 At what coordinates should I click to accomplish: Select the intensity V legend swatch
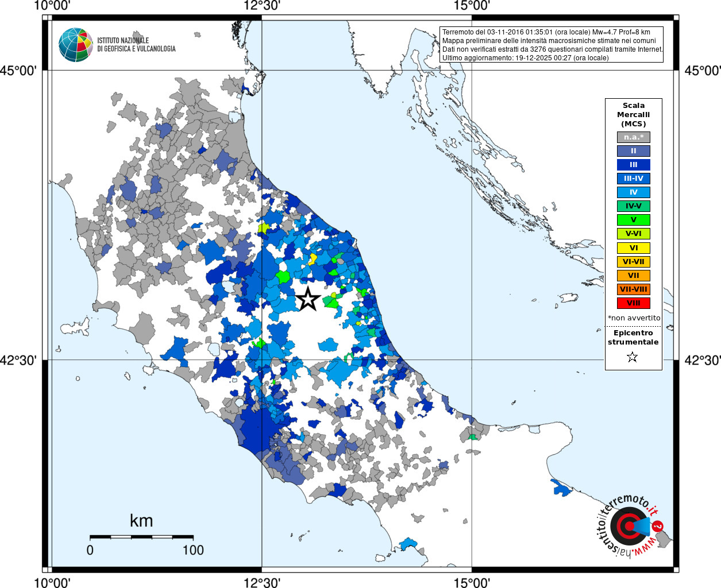[x=634, y=220]
